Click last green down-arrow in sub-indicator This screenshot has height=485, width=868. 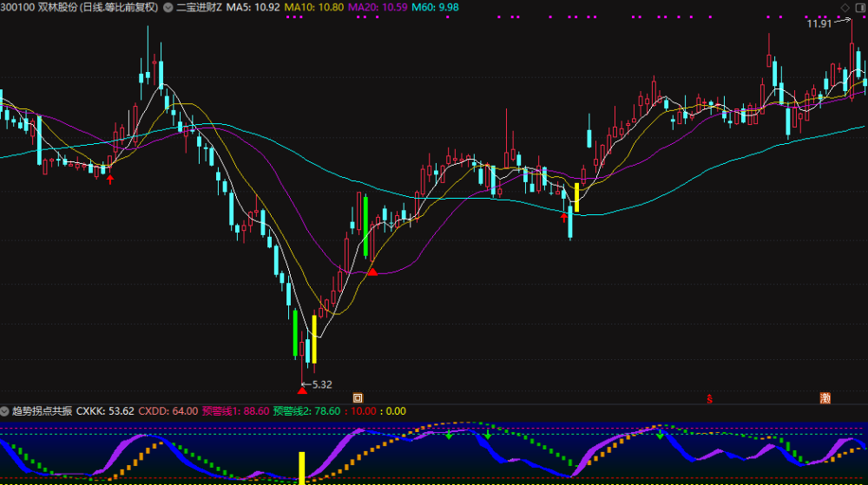click(660, 436)
